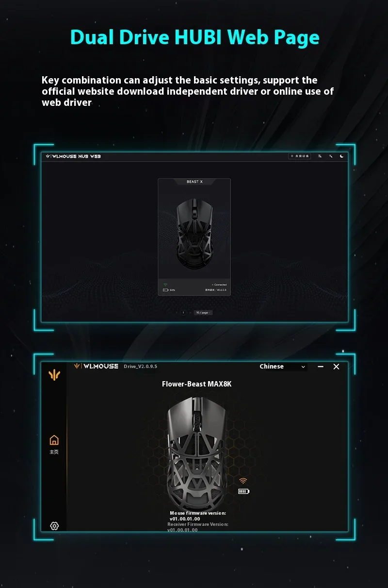Click the orange WLMOUSE logo in sidebar

(x=54, y=374)
